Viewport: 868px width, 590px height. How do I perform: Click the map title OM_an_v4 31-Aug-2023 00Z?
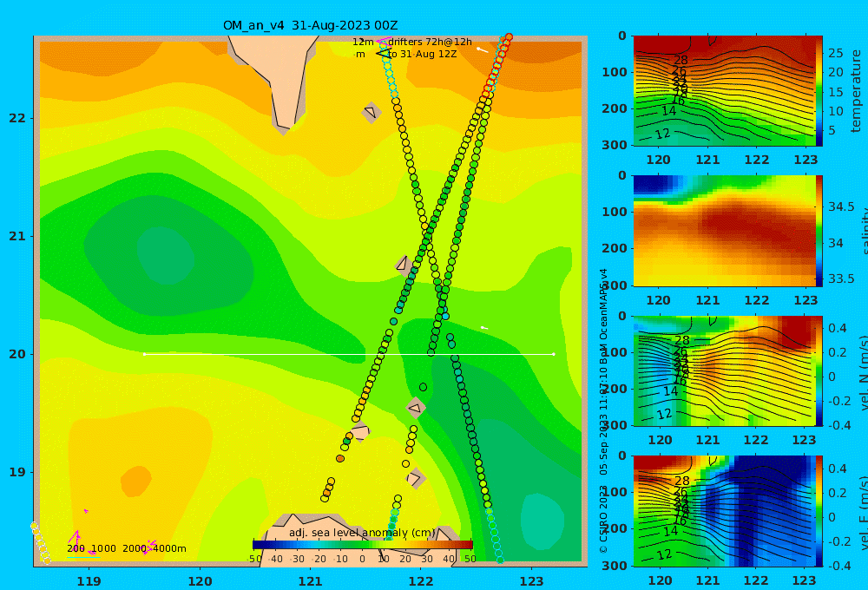[x=310, y=25]
